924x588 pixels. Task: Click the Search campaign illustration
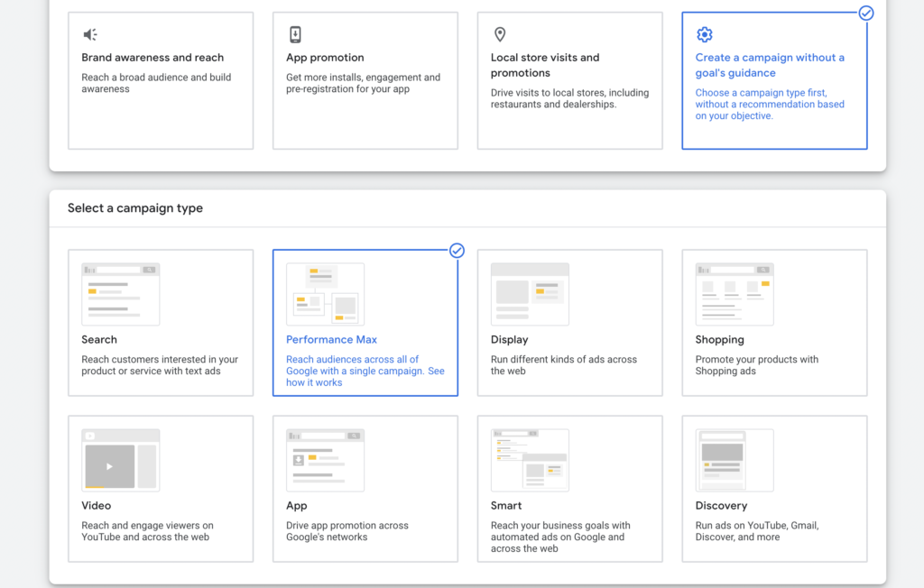click(121, 294)
